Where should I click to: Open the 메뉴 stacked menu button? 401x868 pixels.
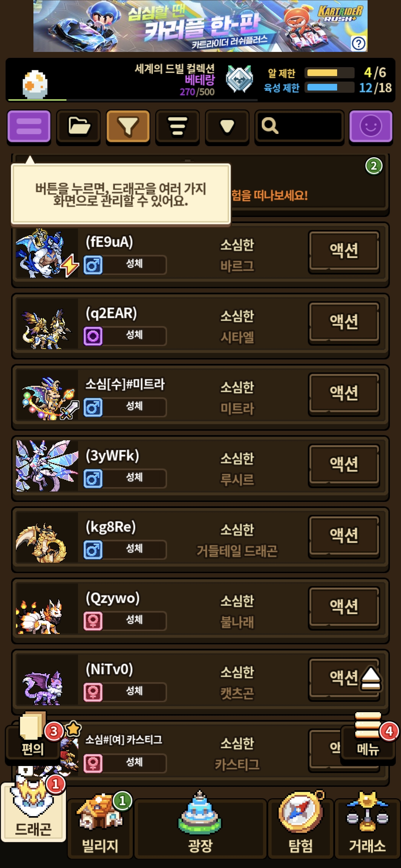(368, 736)
